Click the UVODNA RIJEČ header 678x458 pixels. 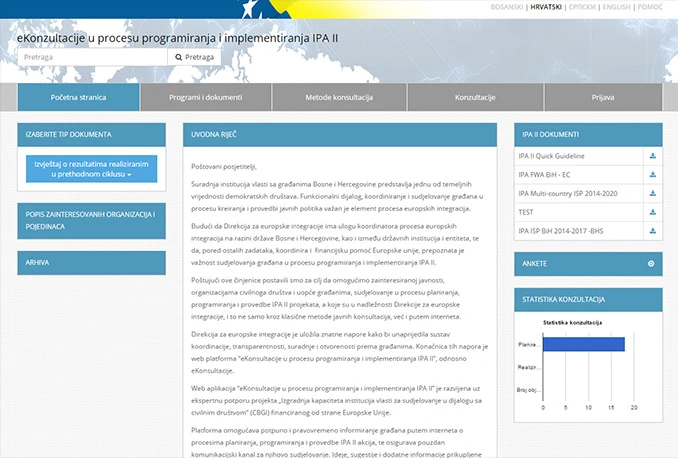point(340,135)
